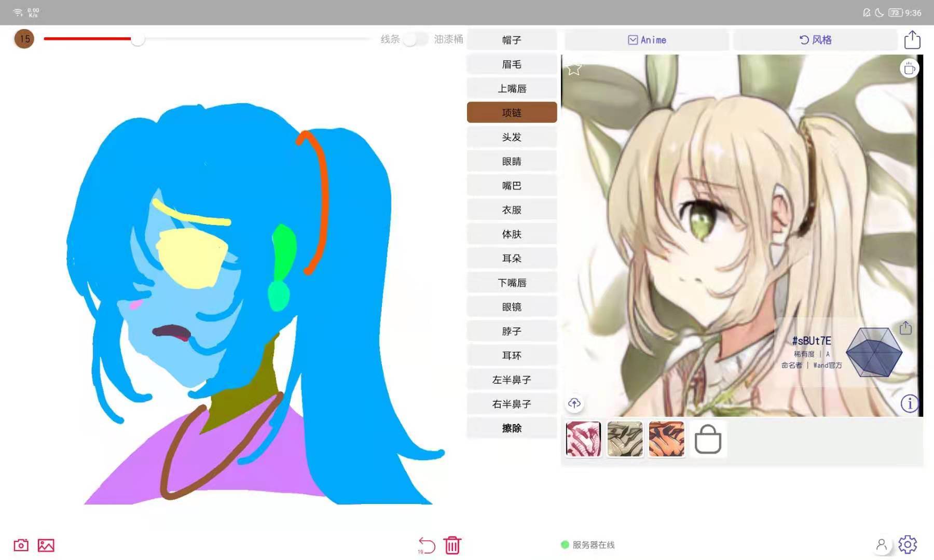Check the battery indicator in status bar
934x560 pixels.
(896, 13)
